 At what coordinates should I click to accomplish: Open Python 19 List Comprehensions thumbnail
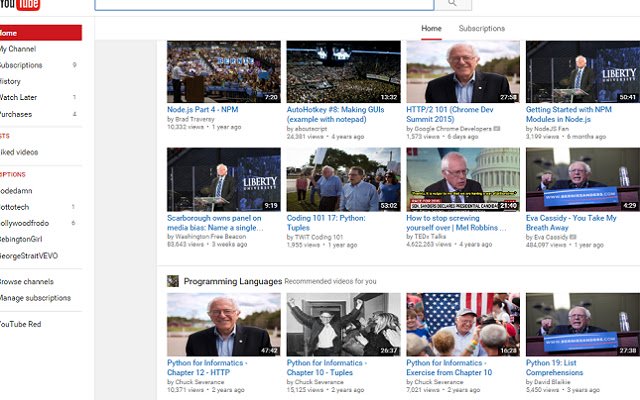(583, 324)
